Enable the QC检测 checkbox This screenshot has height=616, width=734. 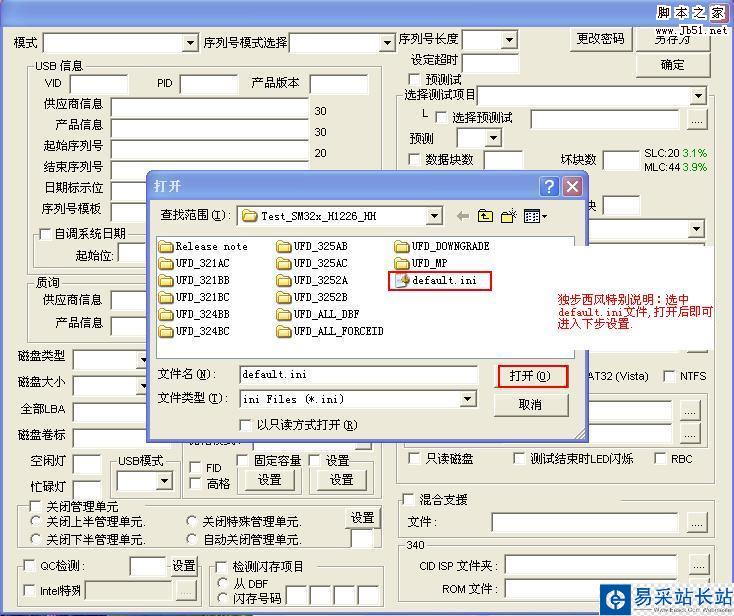click(x=29, y=565)
